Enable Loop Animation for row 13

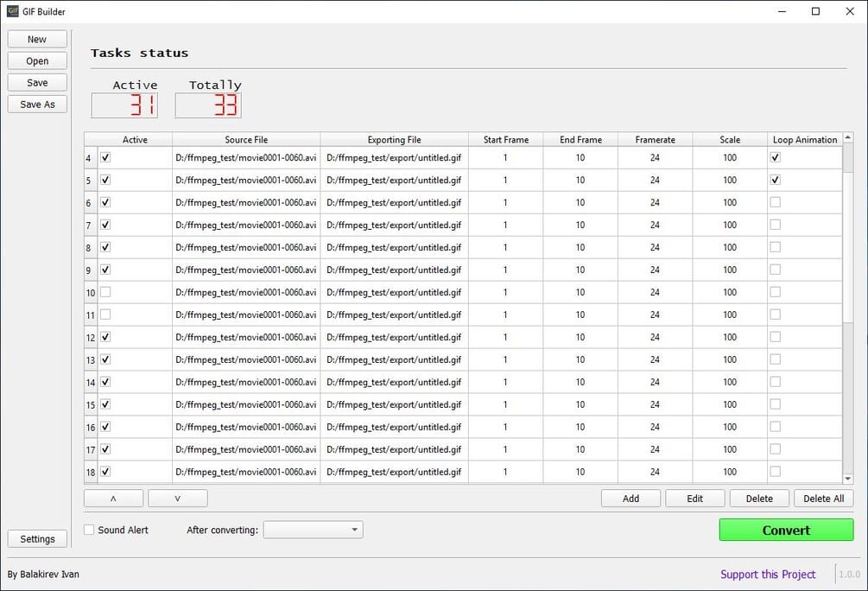coord(775,359)
